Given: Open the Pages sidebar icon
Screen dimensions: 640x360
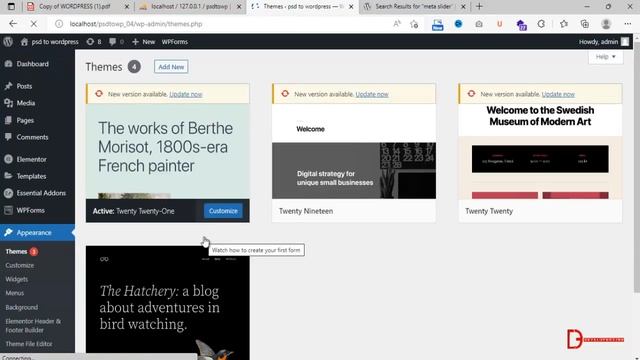Looking at the screenshot, I should [8, 120].
